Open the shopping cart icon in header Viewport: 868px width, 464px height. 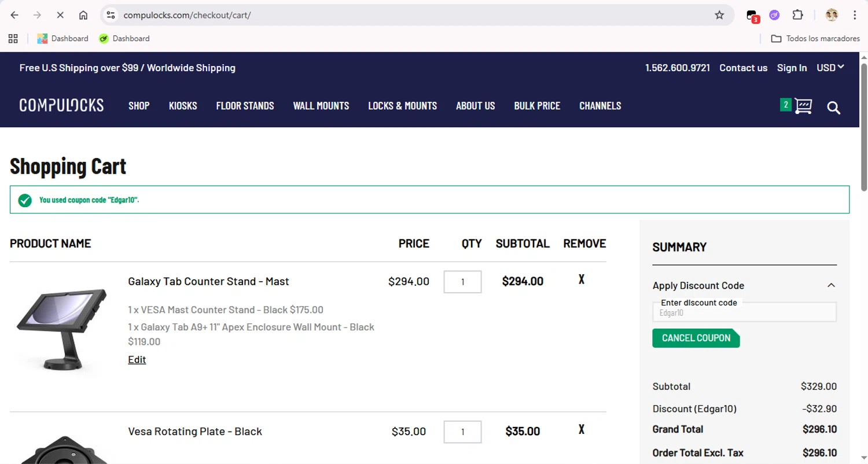click(803, 106)
